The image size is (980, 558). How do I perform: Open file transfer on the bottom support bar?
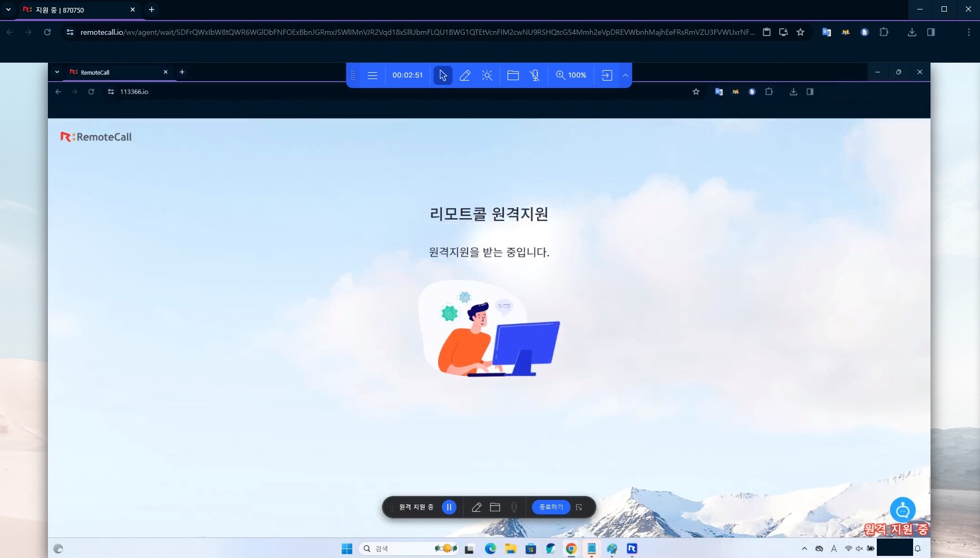click(495, 507)
